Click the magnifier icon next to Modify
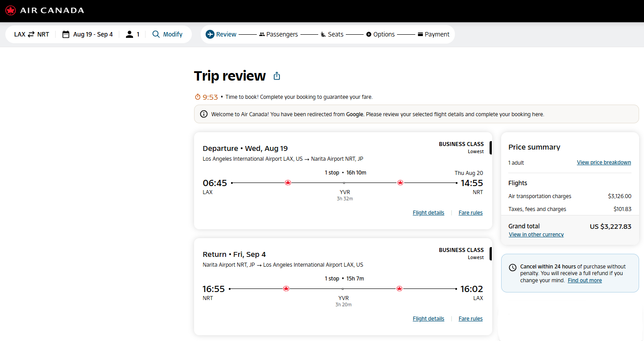Viewport: 644px width, 341px height. click(x=156, y=34)
